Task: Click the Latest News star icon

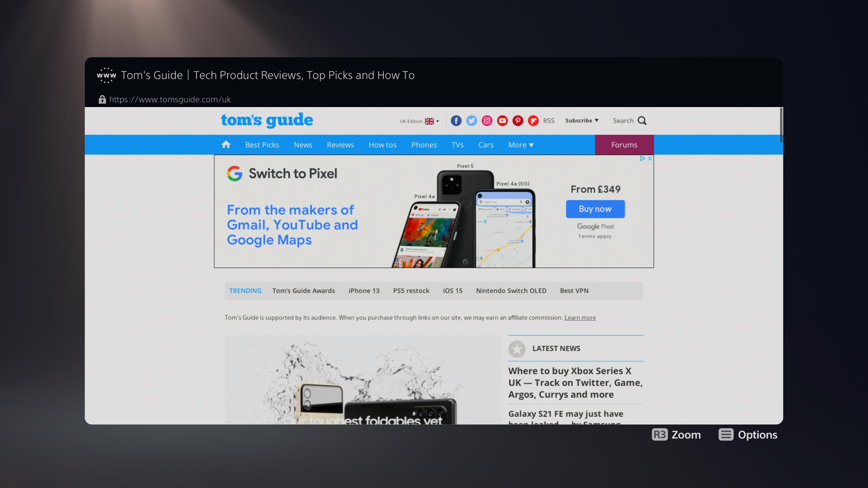Action: pos(517,349)
